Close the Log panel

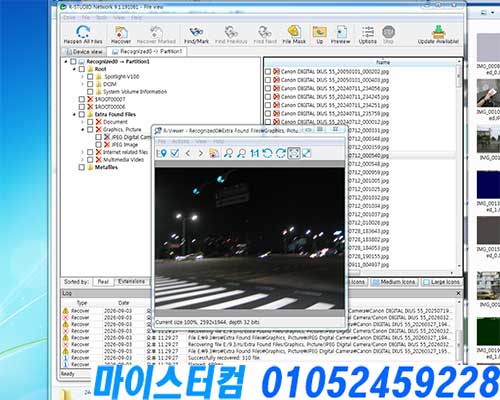(x=458, y=293)
